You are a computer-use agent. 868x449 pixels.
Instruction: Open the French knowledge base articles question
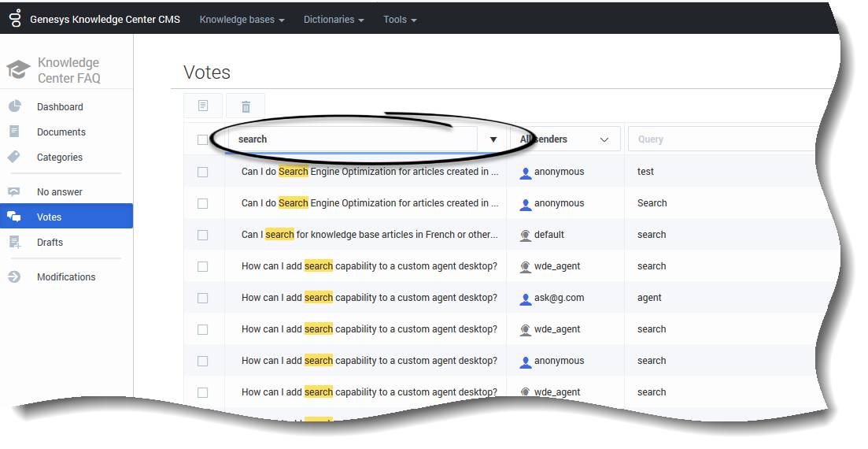pyautogui.click(x=369, y=235)
